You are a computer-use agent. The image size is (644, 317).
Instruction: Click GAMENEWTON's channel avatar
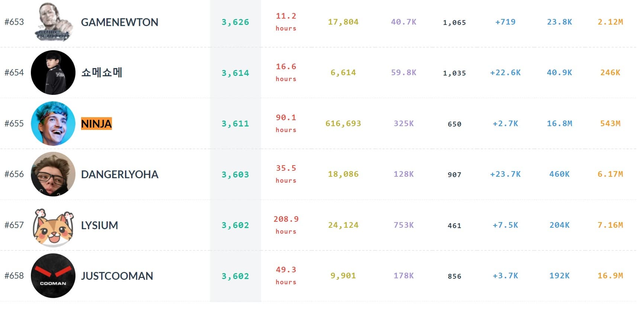coord(53,22)
